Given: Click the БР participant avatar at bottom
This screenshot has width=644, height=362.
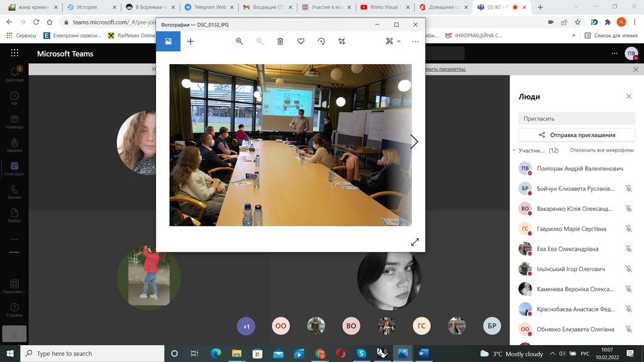Looking at the screenshot, I should click(492, 326).
